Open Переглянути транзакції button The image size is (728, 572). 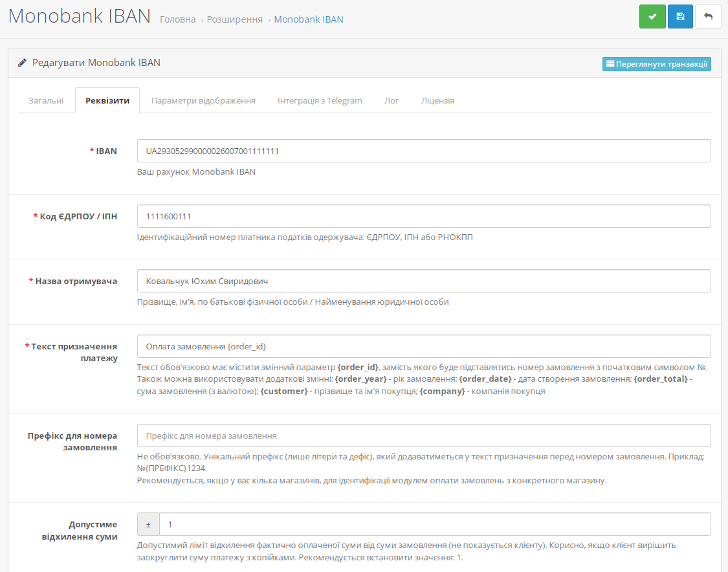(x=657, y=64)
